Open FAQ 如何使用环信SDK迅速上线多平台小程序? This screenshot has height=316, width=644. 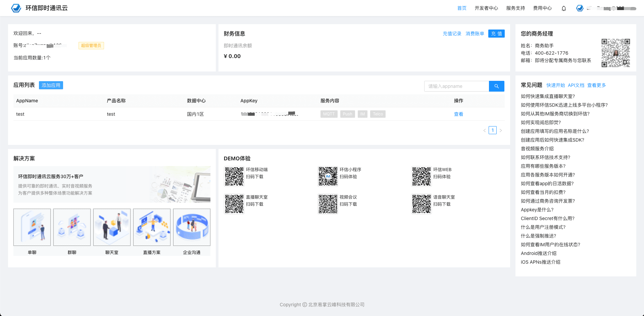[x=564, y=105]
